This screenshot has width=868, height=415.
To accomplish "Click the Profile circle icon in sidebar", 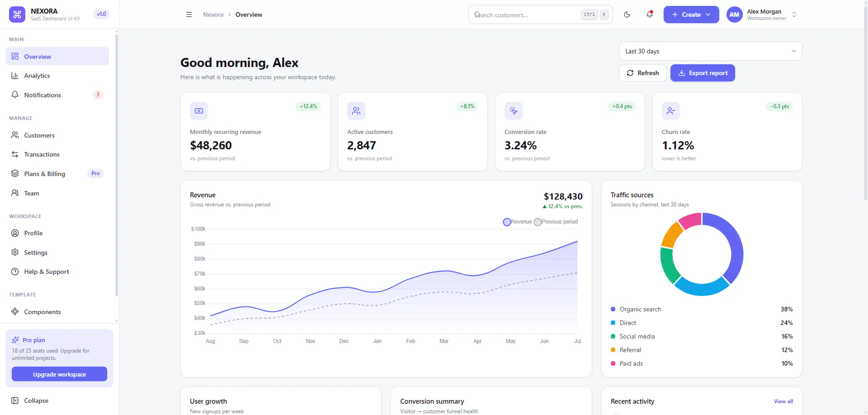I will 15,233.
